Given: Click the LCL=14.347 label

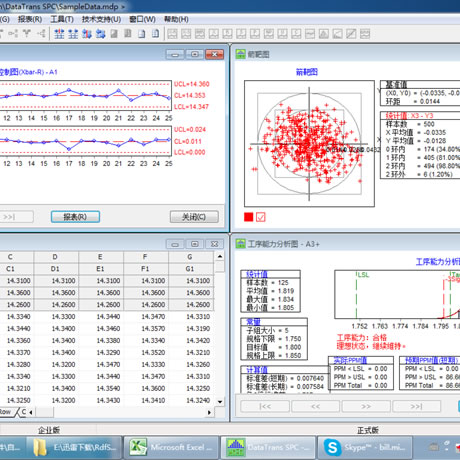Looking at the screenshot, I should point(191,107).
